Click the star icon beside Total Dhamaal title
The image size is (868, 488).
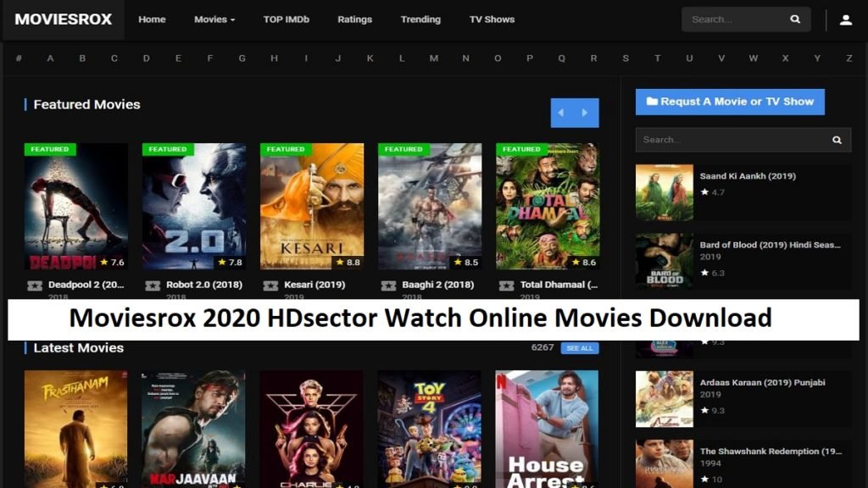507,286
